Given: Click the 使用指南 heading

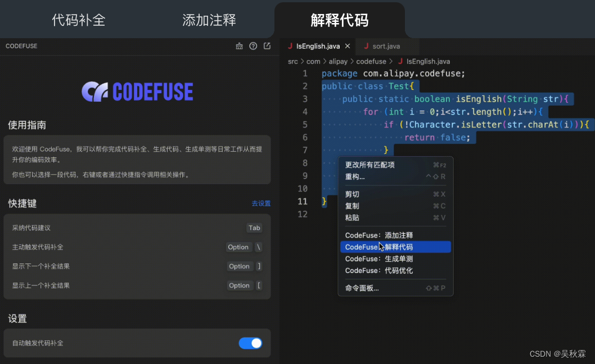Looking at the screenshot, I should (x=27, y=125).
